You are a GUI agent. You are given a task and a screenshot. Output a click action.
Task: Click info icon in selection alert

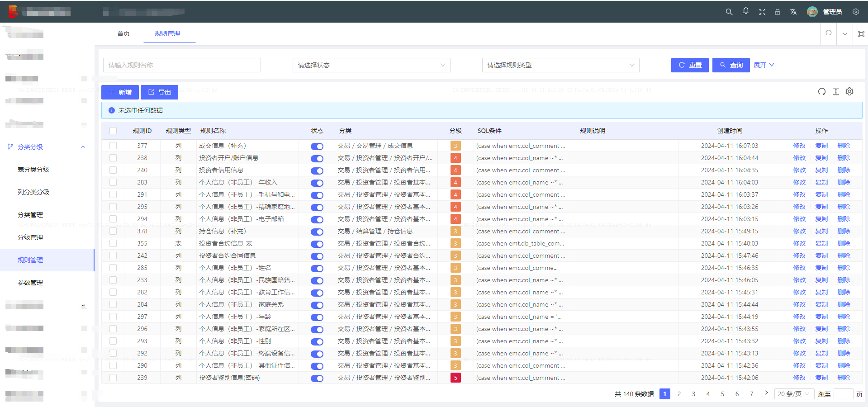111,110
